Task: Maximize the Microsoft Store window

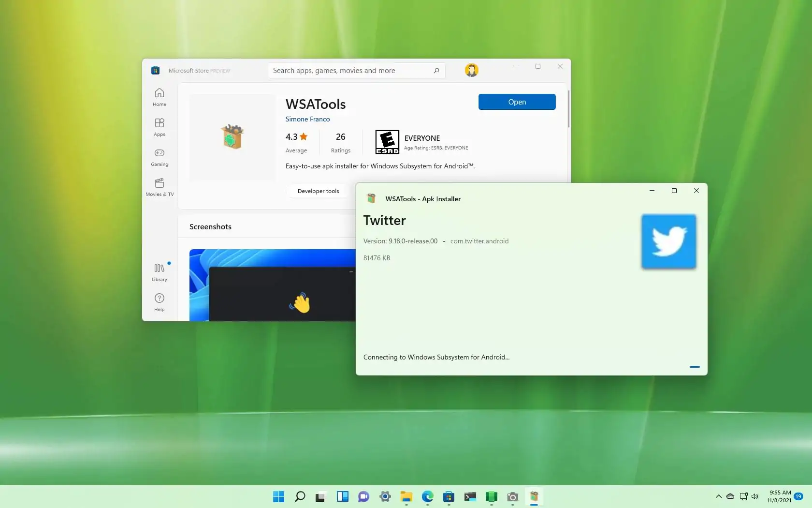Action: point(538,66)
